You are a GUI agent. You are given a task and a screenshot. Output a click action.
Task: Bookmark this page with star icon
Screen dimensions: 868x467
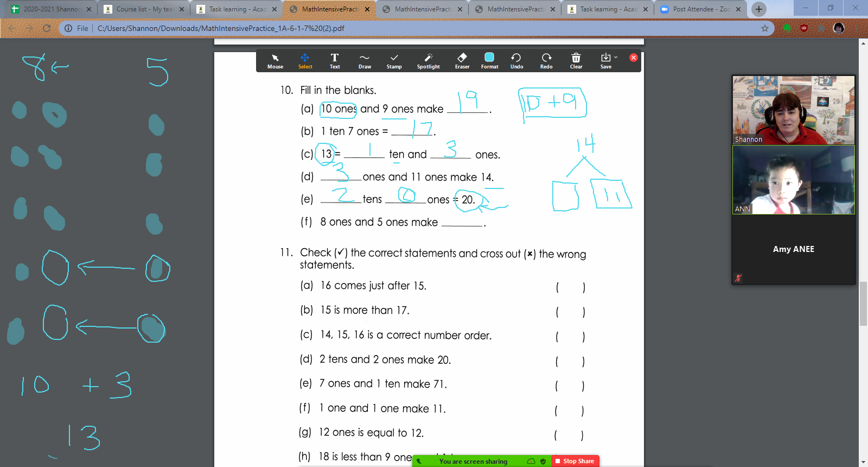[x=764, y=28]
